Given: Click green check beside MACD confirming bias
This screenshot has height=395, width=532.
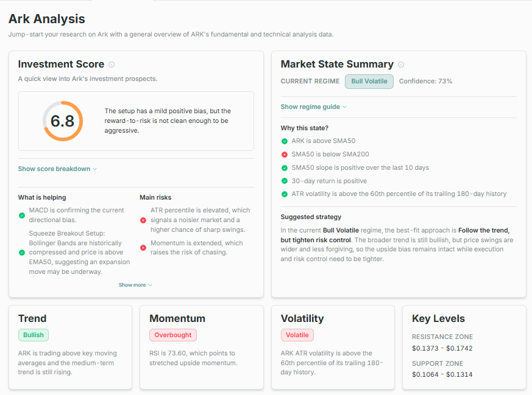Looking at the screenshot, I should click(22, 215).
